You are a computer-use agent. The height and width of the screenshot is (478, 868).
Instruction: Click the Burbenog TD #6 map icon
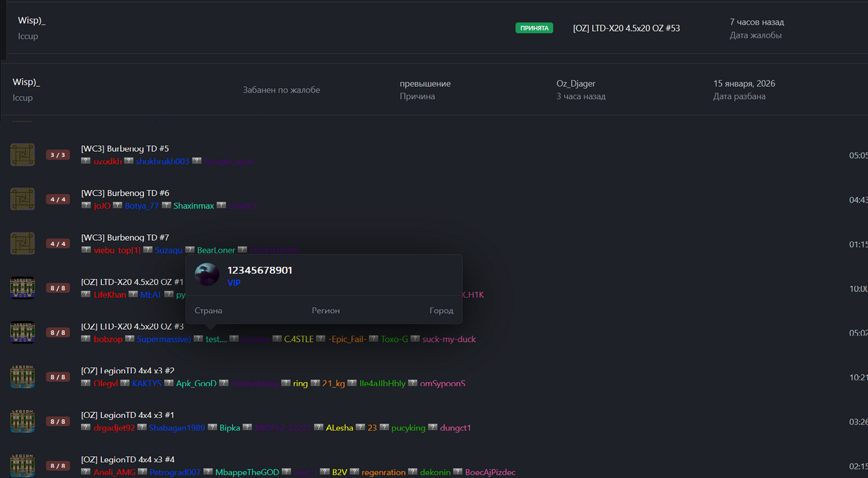(22, 199)
